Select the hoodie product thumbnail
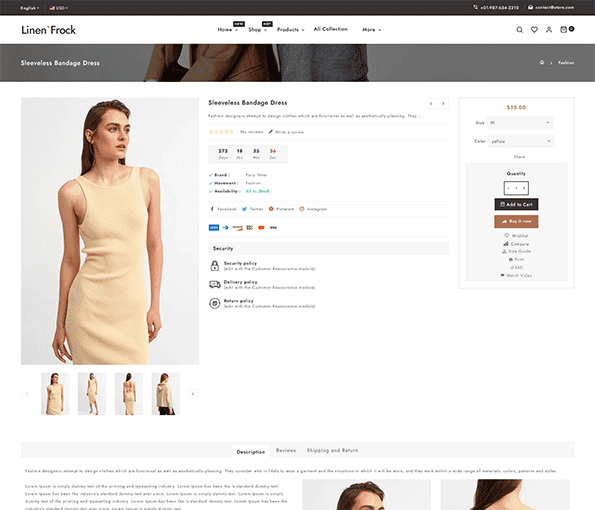Viewport: 595px width, 510px height. pos(166,394)
